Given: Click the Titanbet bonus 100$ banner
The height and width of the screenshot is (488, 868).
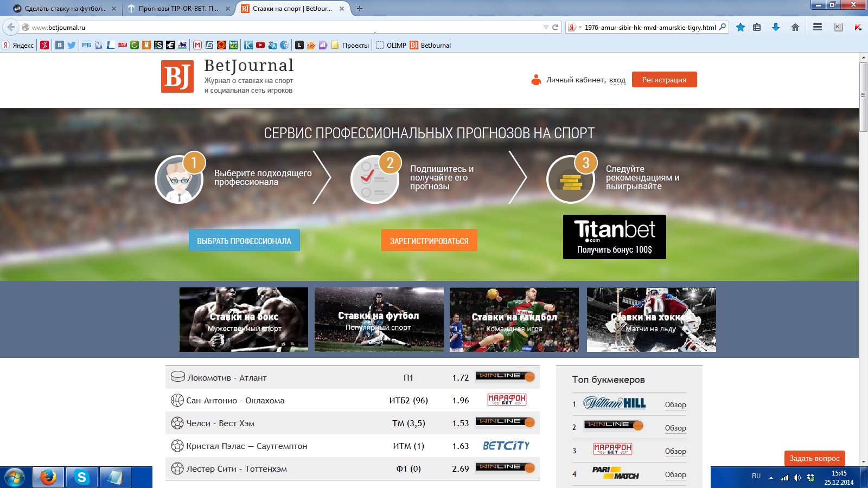Looking at the screenshot, I should point(614,237).
